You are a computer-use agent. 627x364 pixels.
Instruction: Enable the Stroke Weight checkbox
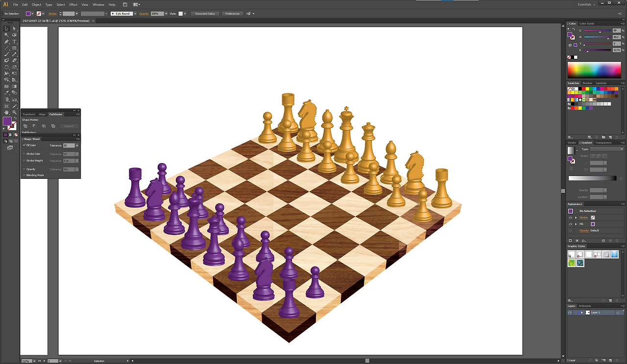[x=24, y=160]
